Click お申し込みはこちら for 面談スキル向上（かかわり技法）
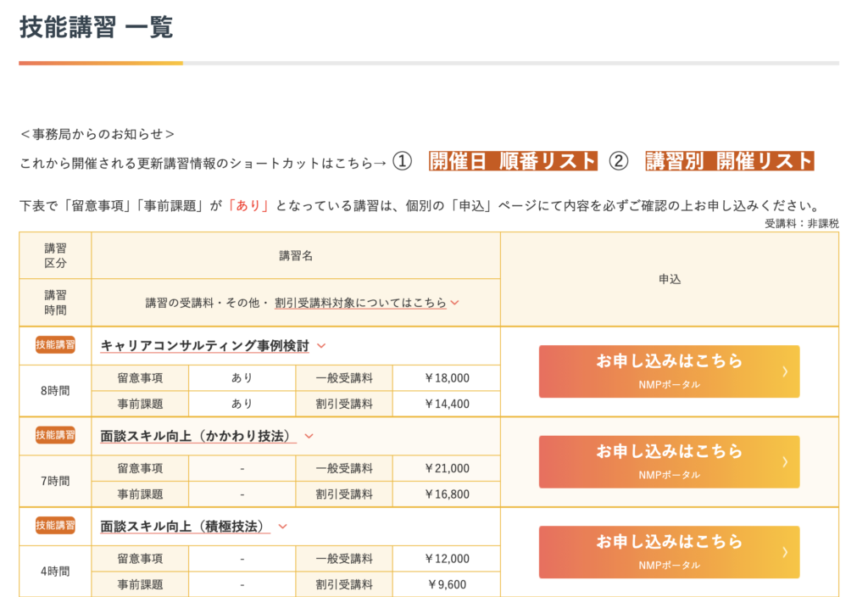The width and height of the screenshot is (868, 597). pyautogui.click(x=669, y=462)
